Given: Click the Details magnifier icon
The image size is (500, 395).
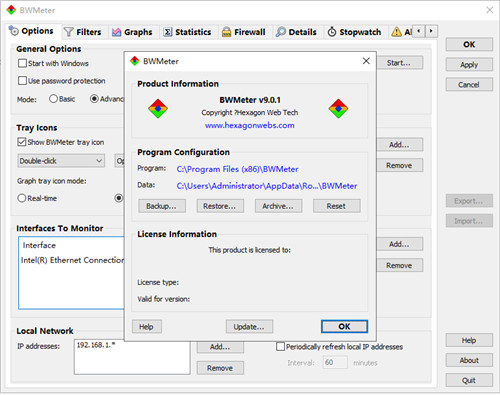Looking at the screenshot, I should [x=281, y=32].
